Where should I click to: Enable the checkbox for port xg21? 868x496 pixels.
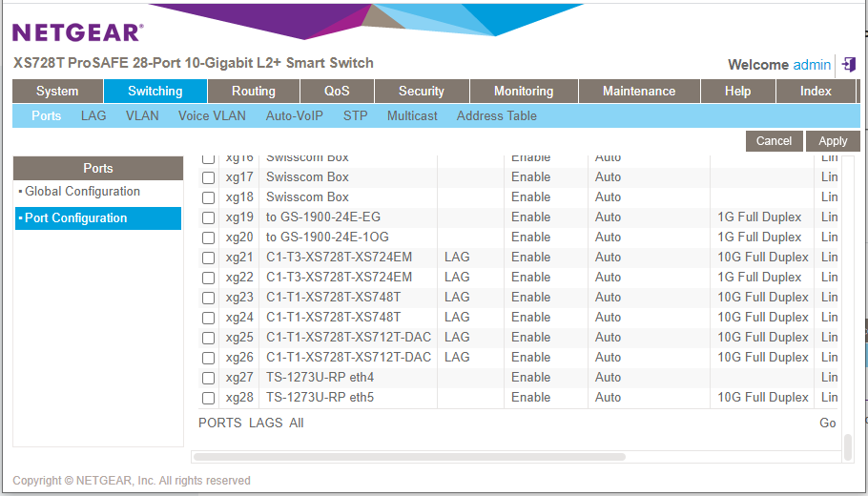tap(208, 258)
